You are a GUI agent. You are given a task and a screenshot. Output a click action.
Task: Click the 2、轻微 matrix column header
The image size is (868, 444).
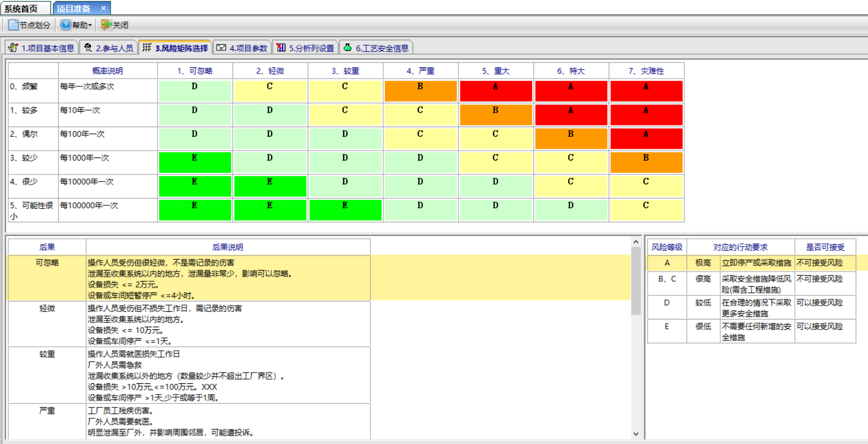pyautogui.click(x=270, y=70)
